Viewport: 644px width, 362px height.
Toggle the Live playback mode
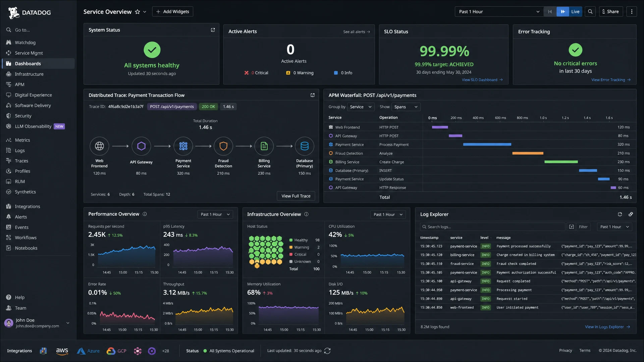(569, 12)
